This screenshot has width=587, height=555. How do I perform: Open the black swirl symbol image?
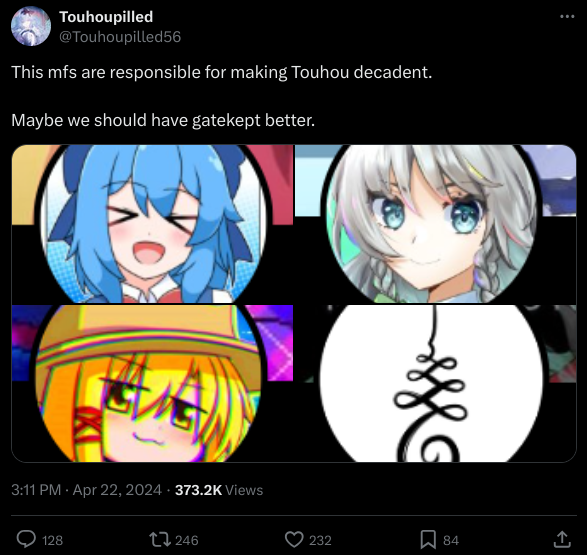click(x=435, y=383)
